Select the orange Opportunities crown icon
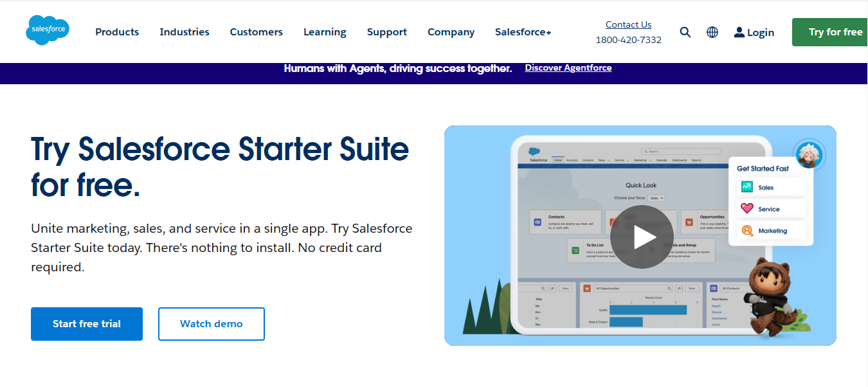This screenshot has height=387, width=868. [x=689, y=222]
